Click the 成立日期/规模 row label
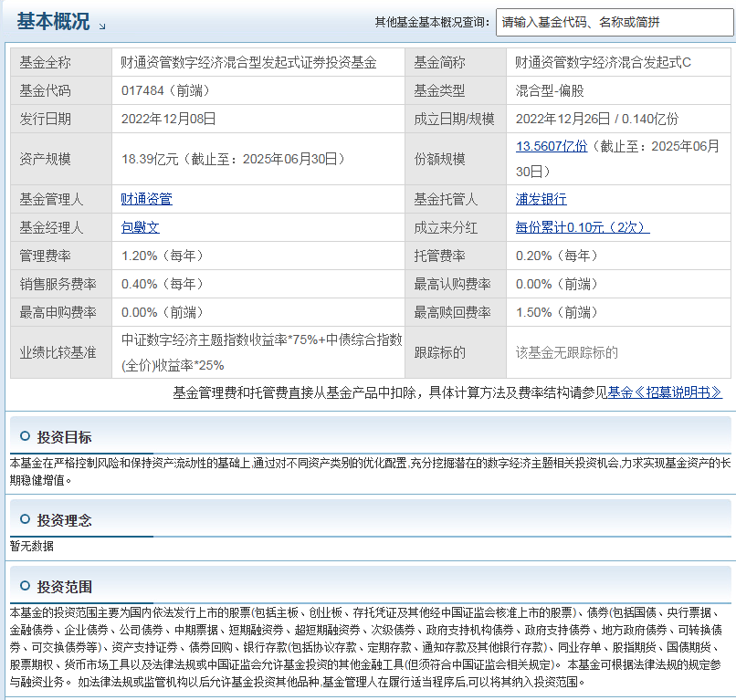 [x=454, y=119]
